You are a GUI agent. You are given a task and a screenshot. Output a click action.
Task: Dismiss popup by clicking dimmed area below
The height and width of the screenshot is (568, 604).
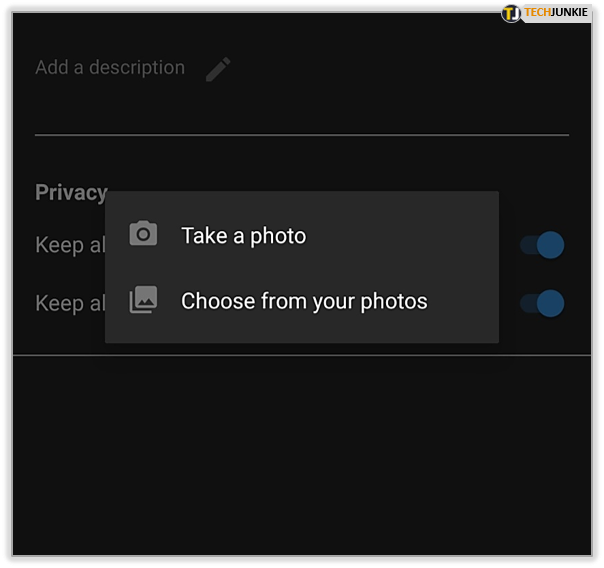point(302,454)
